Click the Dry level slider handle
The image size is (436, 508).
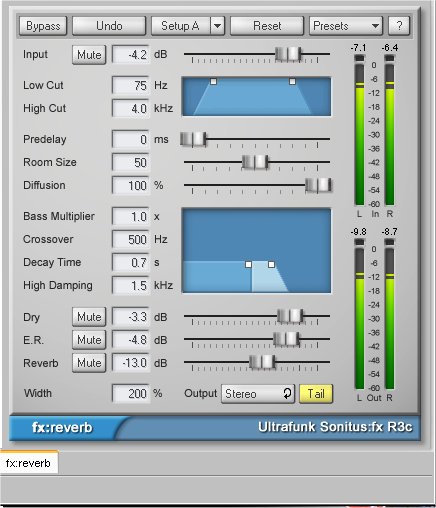(290, 316)
